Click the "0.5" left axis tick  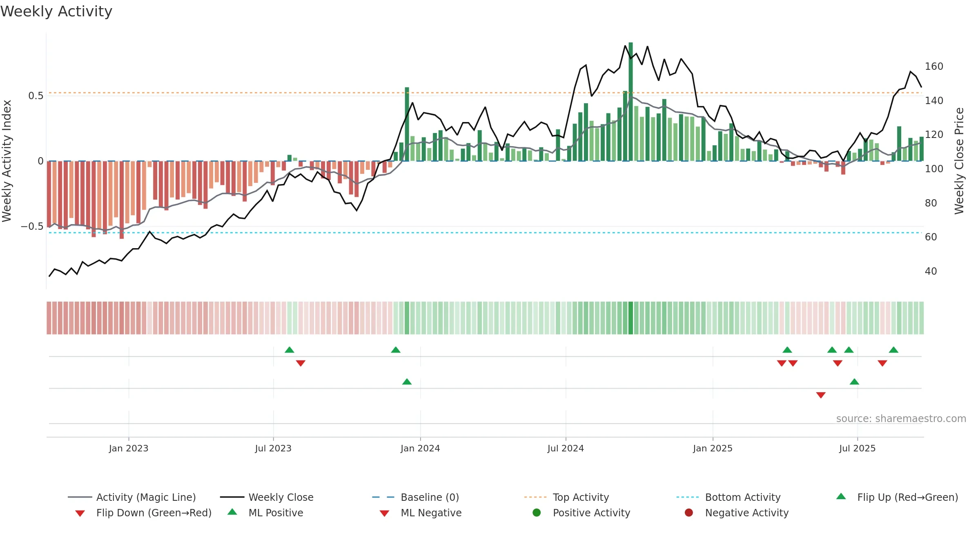[36, 96]
